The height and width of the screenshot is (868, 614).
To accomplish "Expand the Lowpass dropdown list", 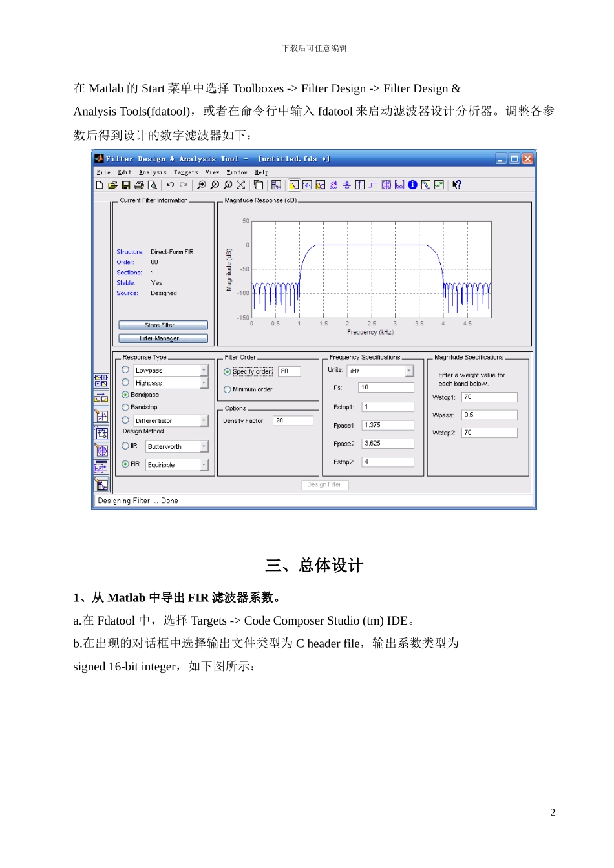I will (204, 370).
